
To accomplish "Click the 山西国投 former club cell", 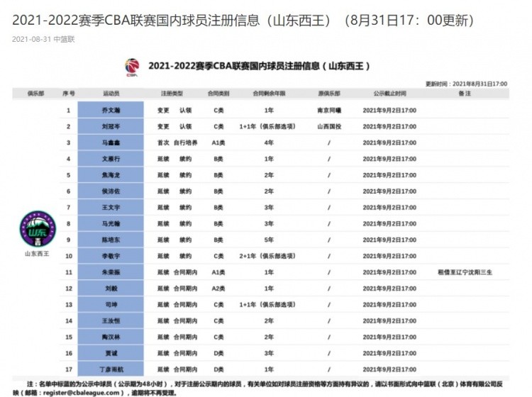I will pyautogui.click(x=329, y=126).
